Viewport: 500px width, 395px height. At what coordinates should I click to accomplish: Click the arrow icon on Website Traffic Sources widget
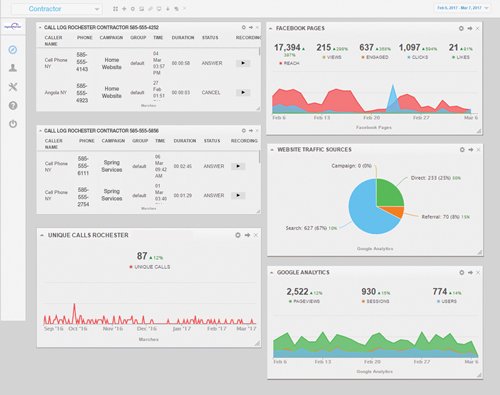[470, 150]
